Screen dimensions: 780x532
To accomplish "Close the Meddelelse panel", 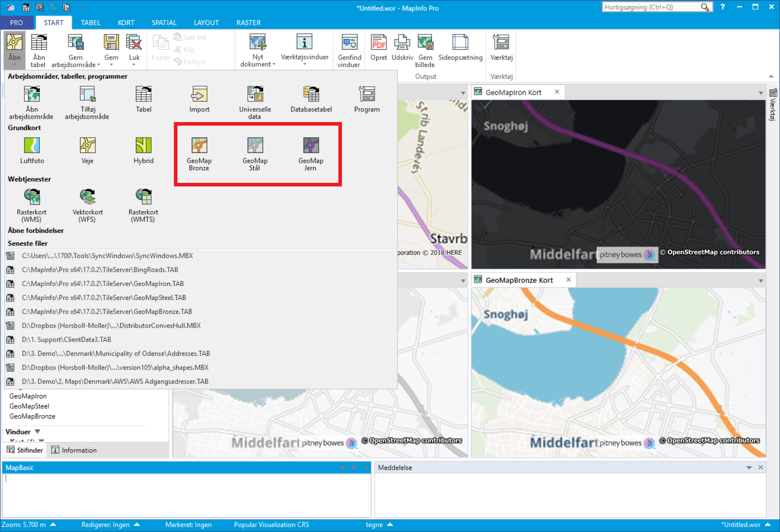I will (x=761, y=467).
